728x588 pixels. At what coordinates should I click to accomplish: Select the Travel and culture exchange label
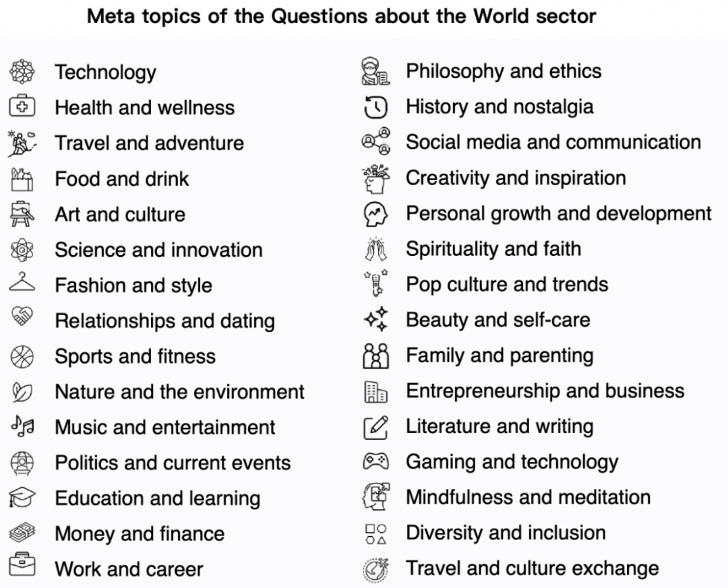coord(532,568)
